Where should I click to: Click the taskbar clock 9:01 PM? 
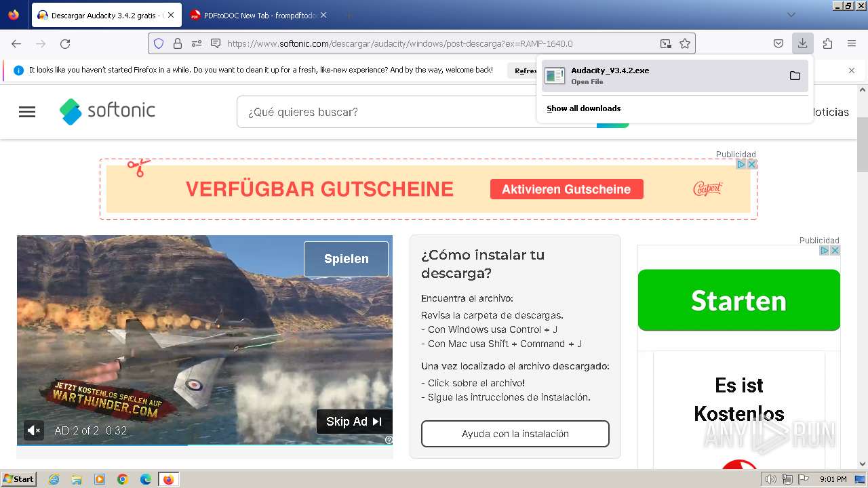click(833, 479)
